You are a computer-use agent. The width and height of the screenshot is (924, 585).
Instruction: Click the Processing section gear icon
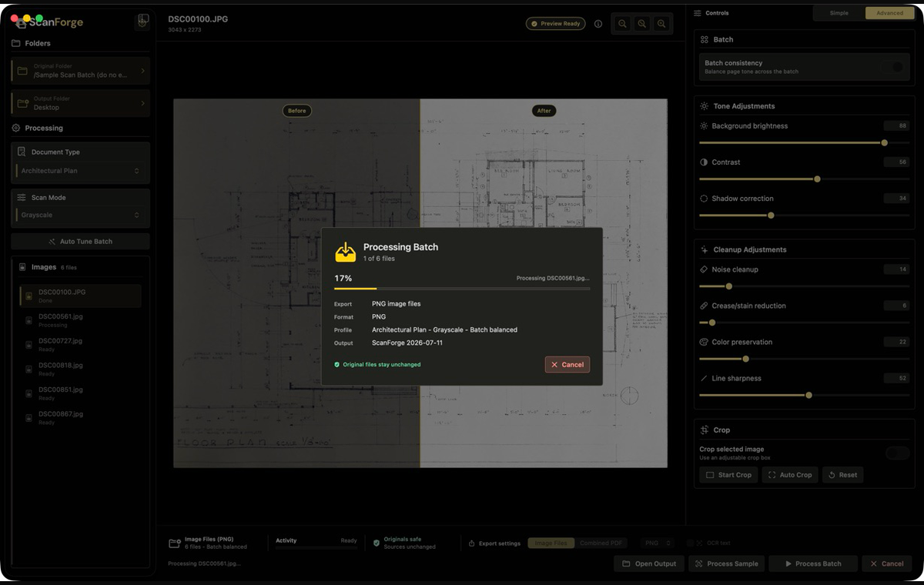(16, 128)
